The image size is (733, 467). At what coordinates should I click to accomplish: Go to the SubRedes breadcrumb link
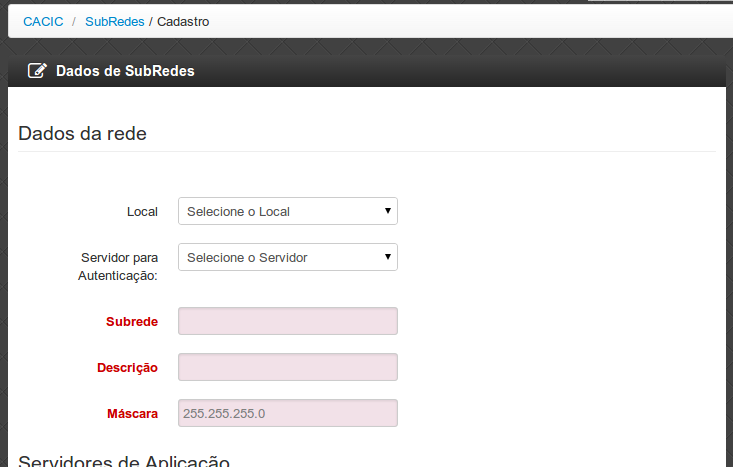(x=115, y=22)
